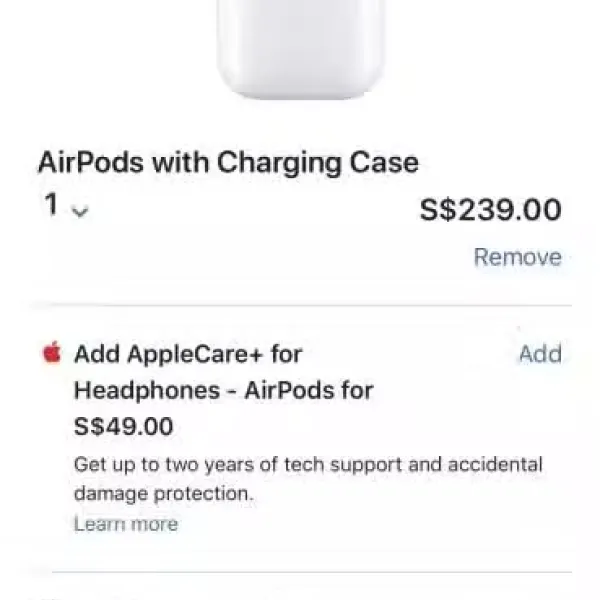Click the S$239.00 price

pyautogui.click(x=491, y=210)
